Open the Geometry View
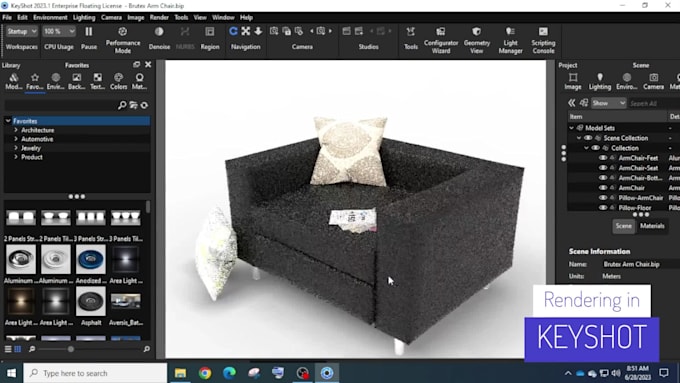This screenshot has width=680, height=383. [x=476, y=32]
